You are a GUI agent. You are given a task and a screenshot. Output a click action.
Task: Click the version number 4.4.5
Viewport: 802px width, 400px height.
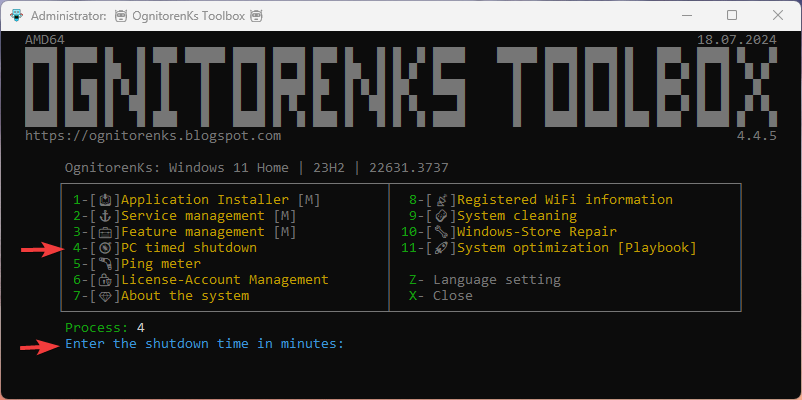coord(756,136)
